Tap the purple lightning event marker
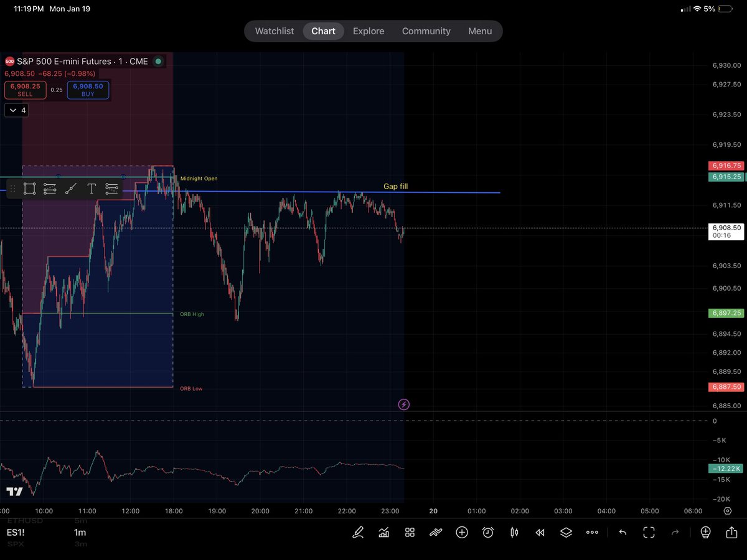Screen dimensions: 747x560 [403, 404]
